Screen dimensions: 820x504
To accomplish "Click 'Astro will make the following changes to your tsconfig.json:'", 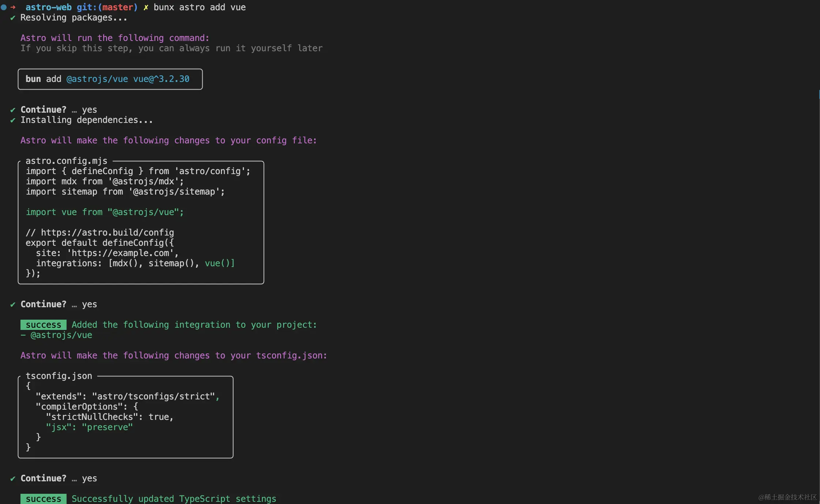I will point(174,356).
